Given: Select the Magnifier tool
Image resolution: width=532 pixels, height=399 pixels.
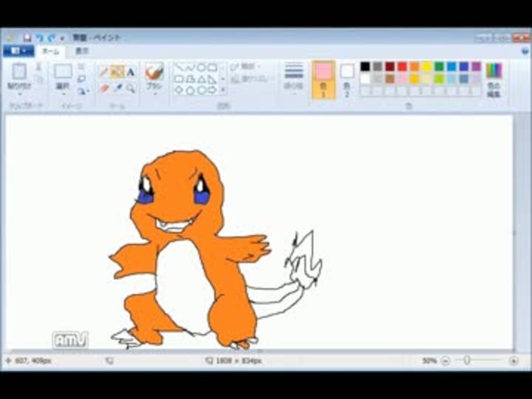Looking at the screenshot, I should tap(131, 88).
